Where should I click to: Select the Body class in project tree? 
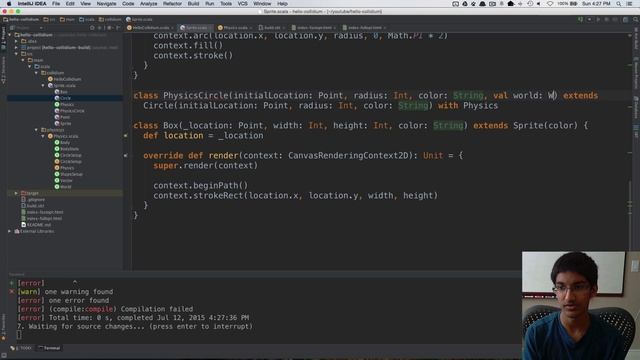click(x=62, y=142)
